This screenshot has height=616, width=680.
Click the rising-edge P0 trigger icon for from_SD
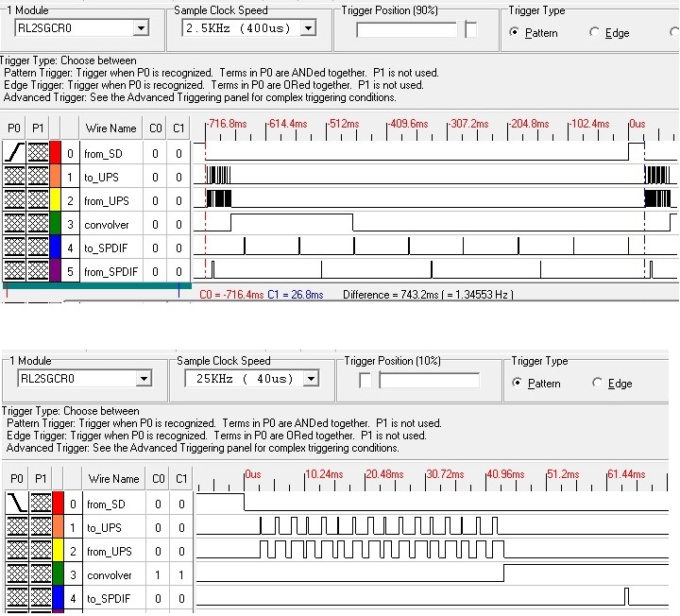click(x=14, y=153)
